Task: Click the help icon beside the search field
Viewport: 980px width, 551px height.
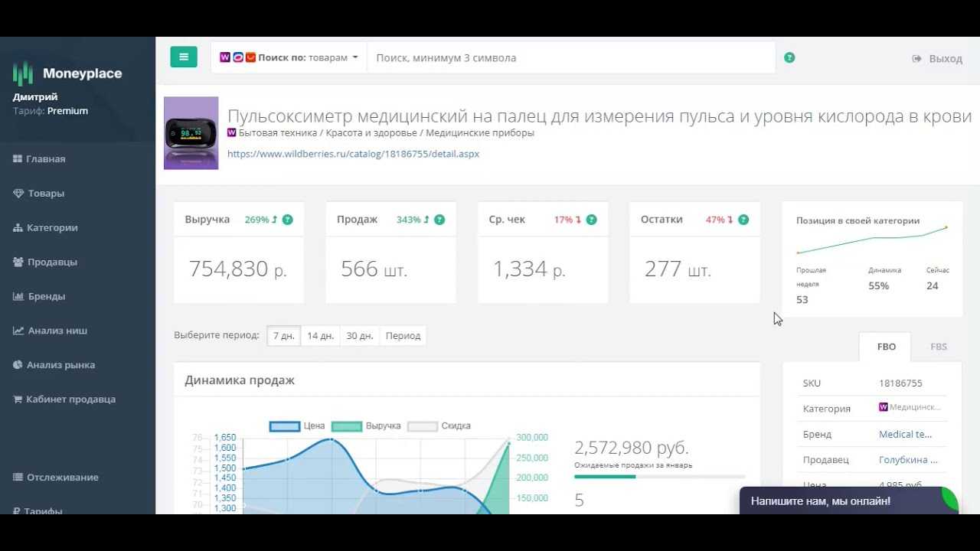Action: (x=789, y=57)
